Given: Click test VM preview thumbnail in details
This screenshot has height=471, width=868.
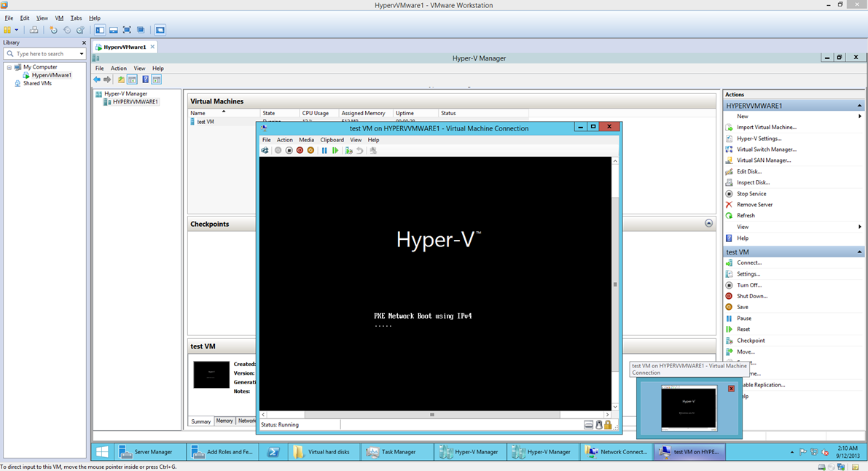Looking at the screenshot, I should 211,375.
